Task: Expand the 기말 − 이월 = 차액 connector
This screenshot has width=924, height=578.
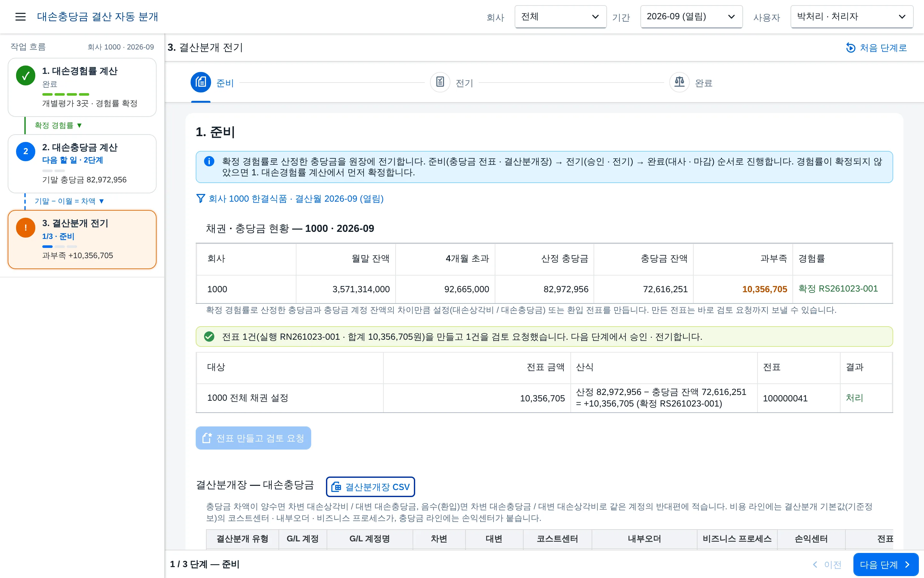Action: (69, 201)
